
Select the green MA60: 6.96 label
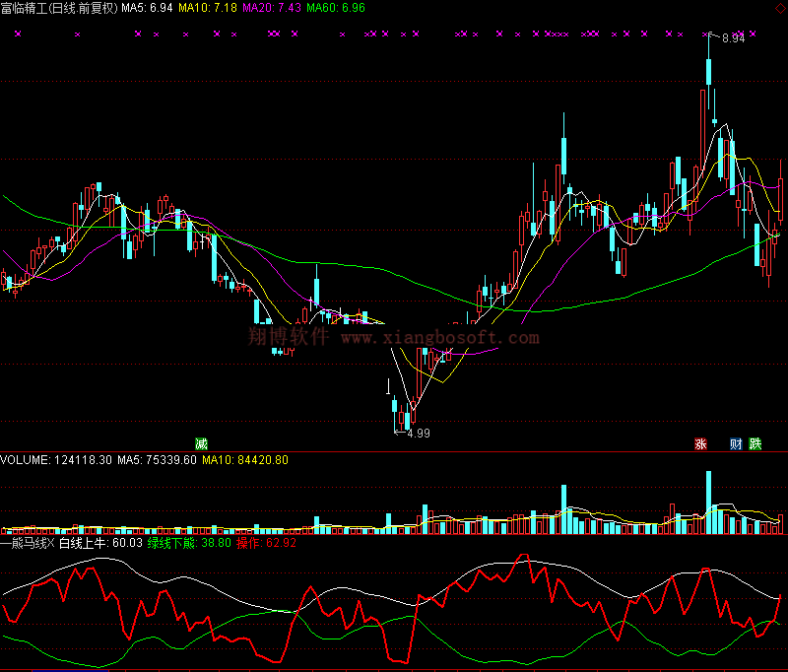click(x=335, y=8)
